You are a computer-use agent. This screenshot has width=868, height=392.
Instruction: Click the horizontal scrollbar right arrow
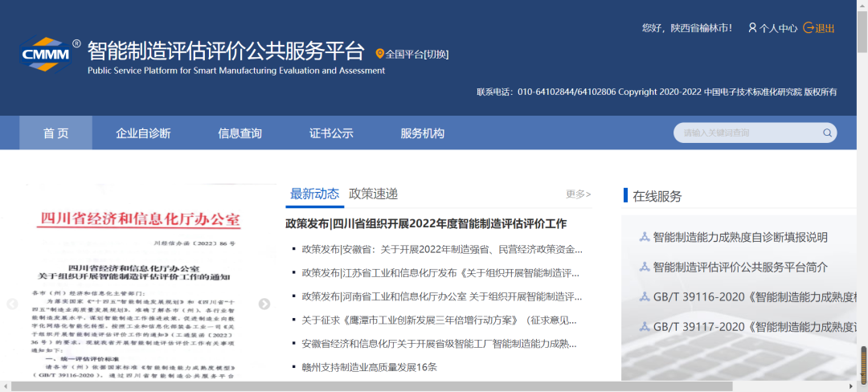pos(852,386)
